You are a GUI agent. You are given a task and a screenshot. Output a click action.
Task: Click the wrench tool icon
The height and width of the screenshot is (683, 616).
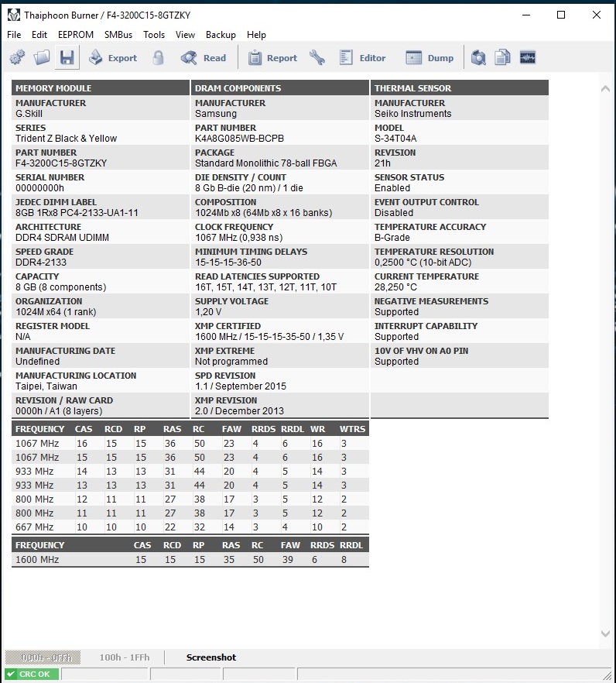pyautogui.click(x=317, y=57)
